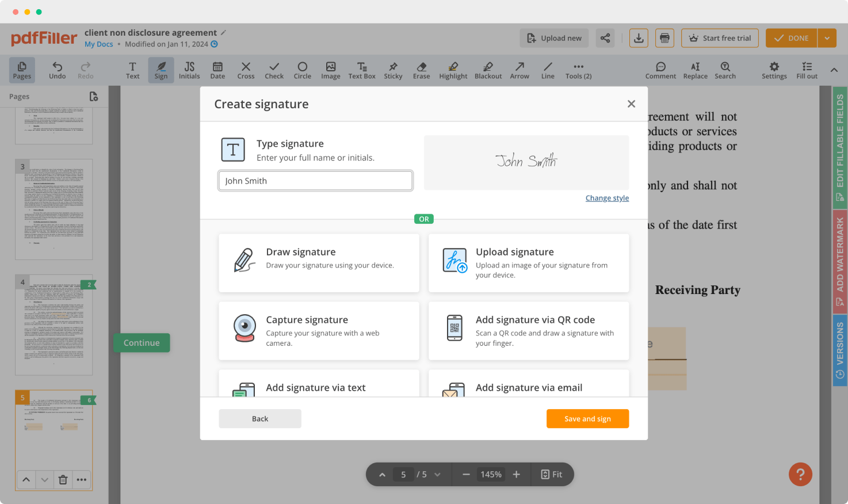Zoom out using the minus control
This screenshot has width=848, height=504.
pos(466,474)
